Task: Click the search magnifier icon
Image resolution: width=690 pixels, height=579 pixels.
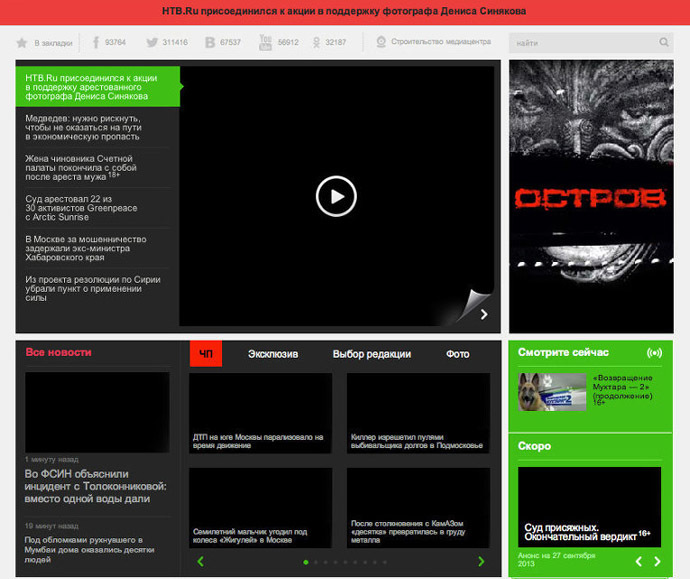Action: pos(664,42)
